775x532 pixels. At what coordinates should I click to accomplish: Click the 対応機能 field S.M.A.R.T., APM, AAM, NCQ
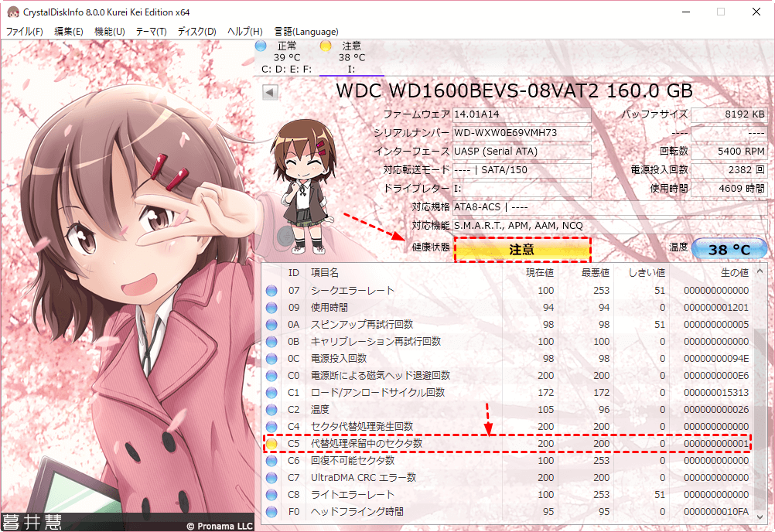click(609, 226)
